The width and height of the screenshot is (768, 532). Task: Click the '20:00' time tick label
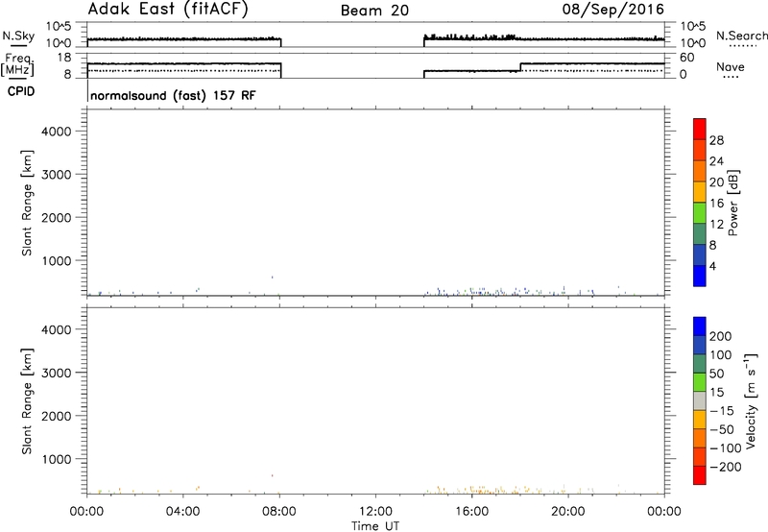tap(567, 512)
